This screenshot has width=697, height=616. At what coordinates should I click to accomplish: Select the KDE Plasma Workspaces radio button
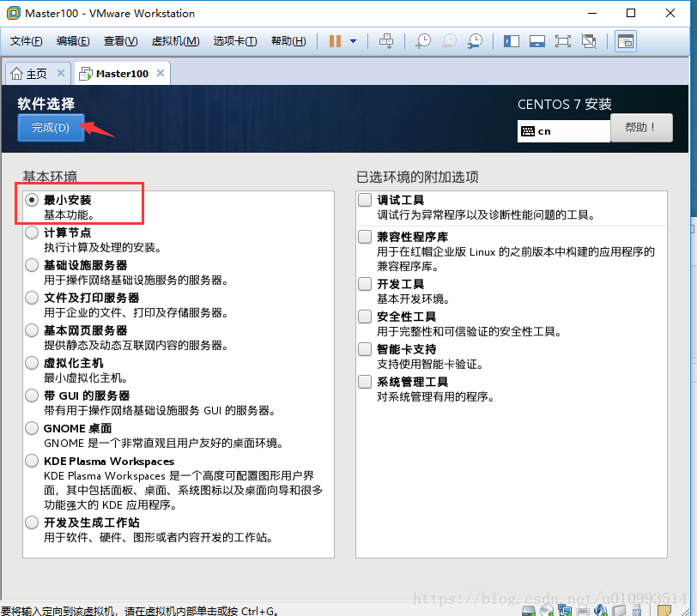(32, 461)
